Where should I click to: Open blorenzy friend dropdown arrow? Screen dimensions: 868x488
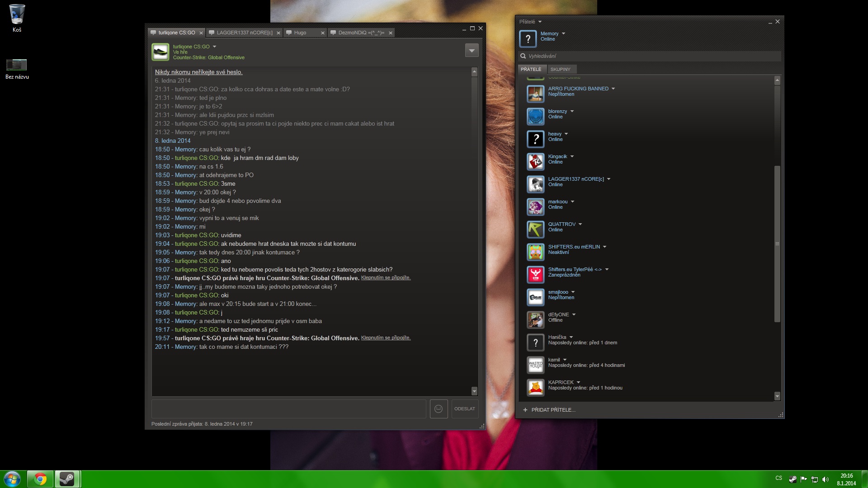(572, 111)
